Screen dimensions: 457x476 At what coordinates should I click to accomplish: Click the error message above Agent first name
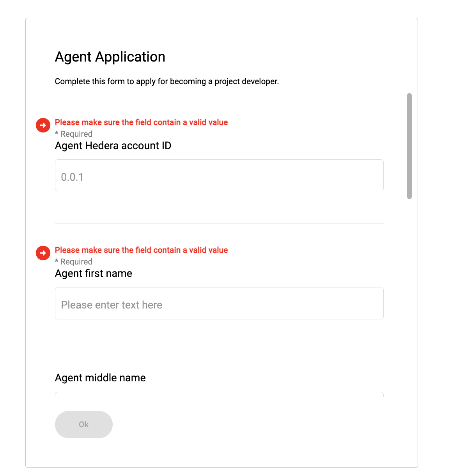141,250
